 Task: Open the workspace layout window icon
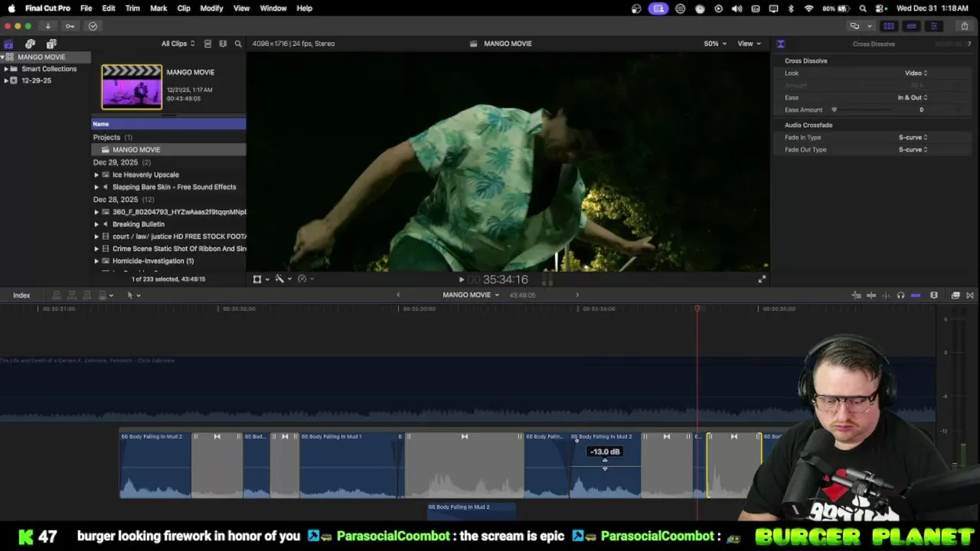tap(854, 26)
